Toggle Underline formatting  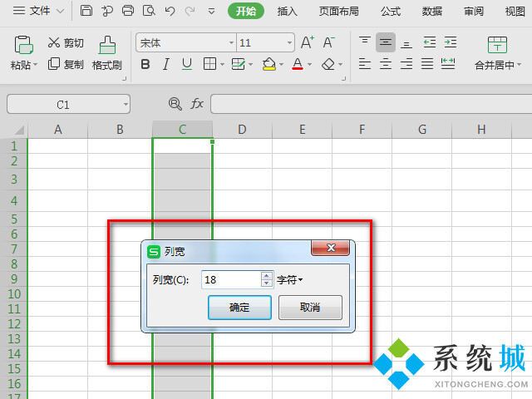pyautogui.click(x=186, y=64)
